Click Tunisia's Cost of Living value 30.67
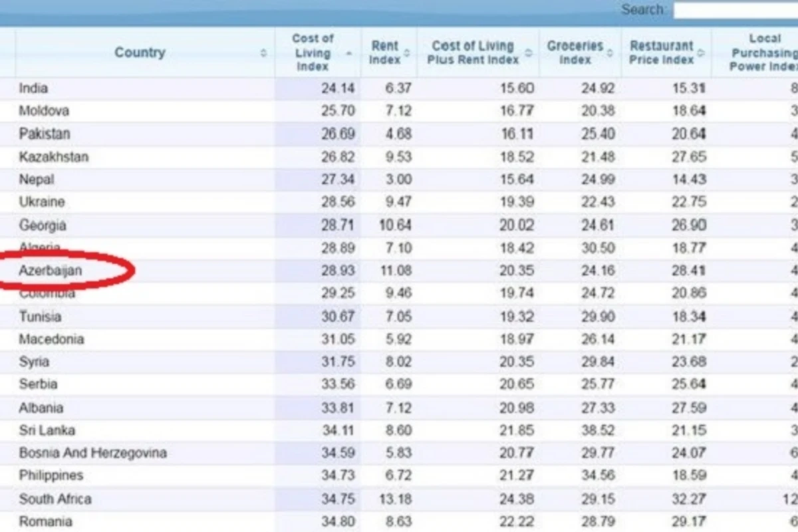The height and width of the screenshot is (532, 798). pyautogui.click(x=338, y=317)
